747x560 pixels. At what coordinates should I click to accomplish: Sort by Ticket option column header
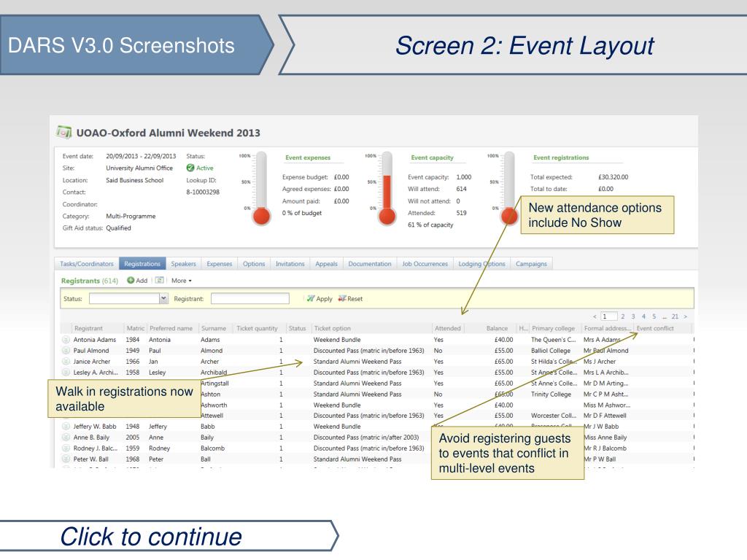pyautogui.click(x=332, y=329)
